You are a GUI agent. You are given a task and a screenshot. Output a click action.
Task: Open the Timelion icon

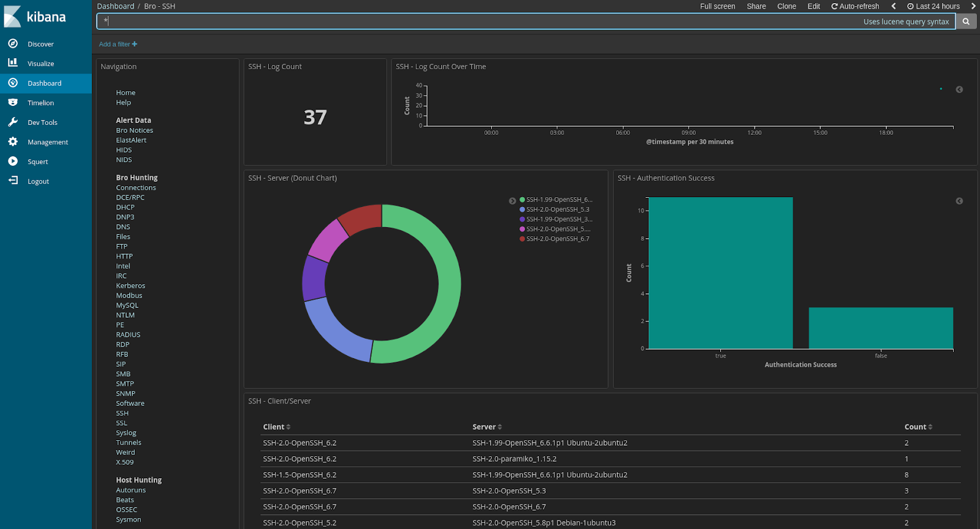[13, 102]
